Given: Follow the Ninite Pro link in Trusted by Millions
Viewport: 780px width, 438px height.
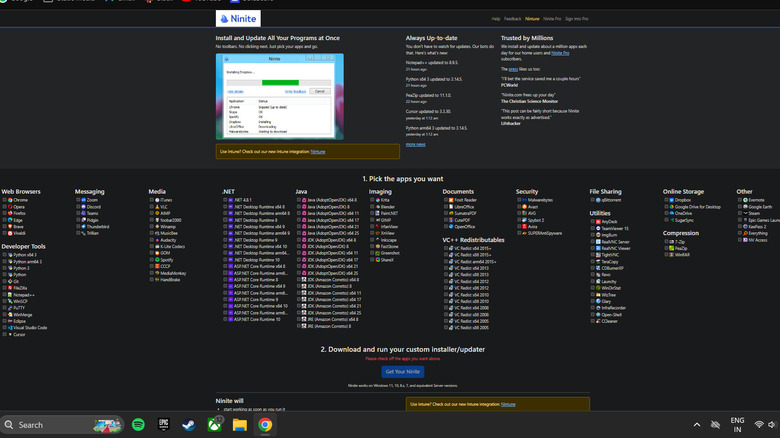Looking at the screenshot, I should coord(560,53).
